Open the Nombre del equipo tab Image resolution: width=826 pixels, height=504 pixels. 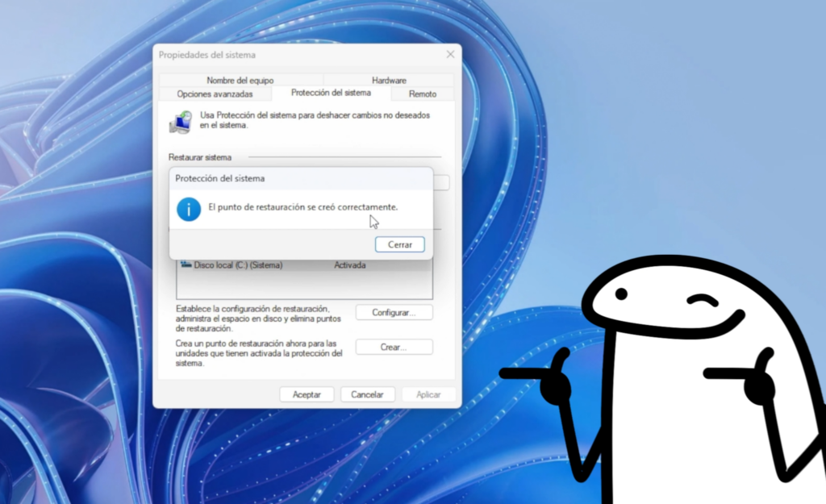tap(240, 80)
